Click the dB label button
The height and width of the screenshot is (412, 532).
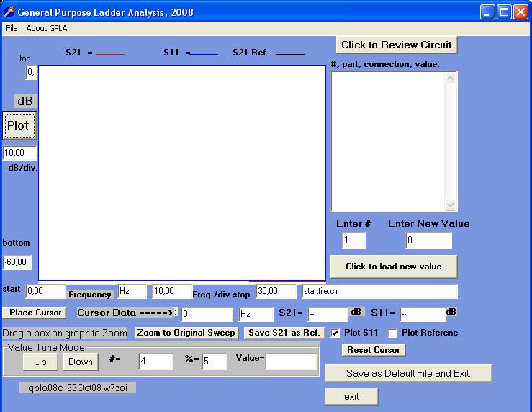click(x=25, y=101)
